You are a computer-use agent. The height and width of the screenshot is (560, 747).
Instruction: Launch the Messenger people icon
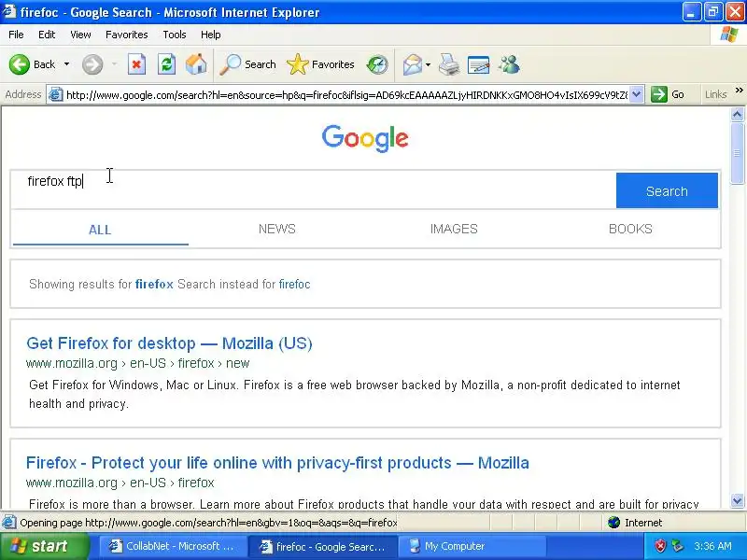509,64
